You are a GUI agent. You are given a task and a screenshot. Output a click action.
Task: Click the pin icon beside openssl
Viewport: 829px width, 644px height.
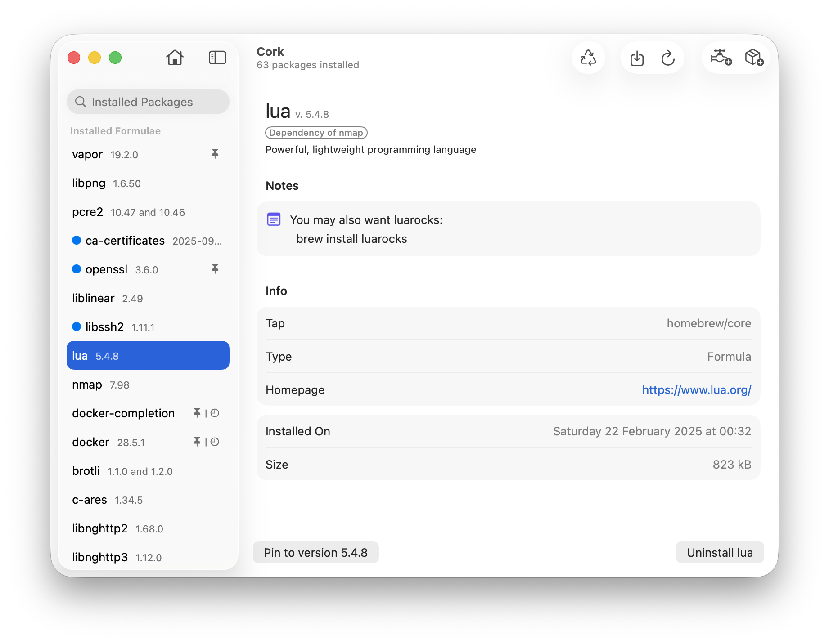[215, 269]
